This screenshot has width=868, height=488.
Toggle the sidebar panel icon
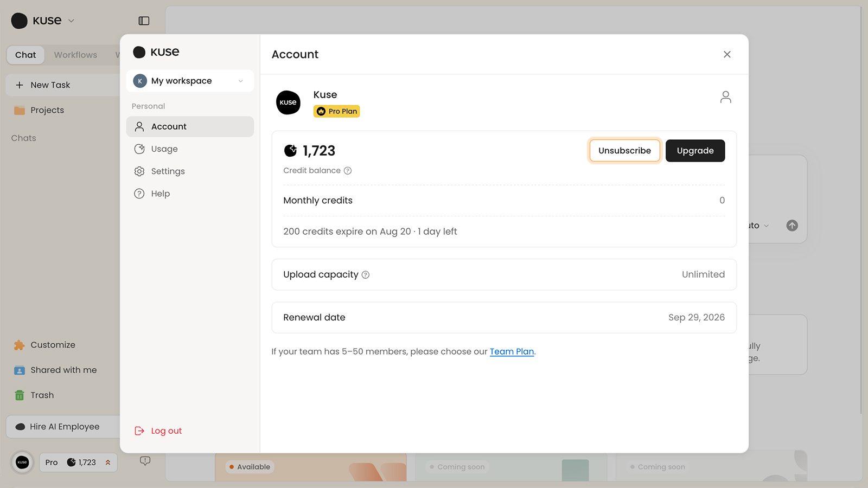point(144,21)
